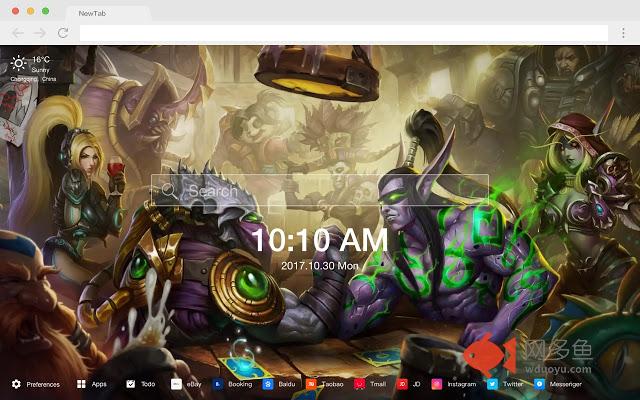640x400 pixels.
Task: Click the 2017.10.30 Mon date
Action: tap(320, 266)
